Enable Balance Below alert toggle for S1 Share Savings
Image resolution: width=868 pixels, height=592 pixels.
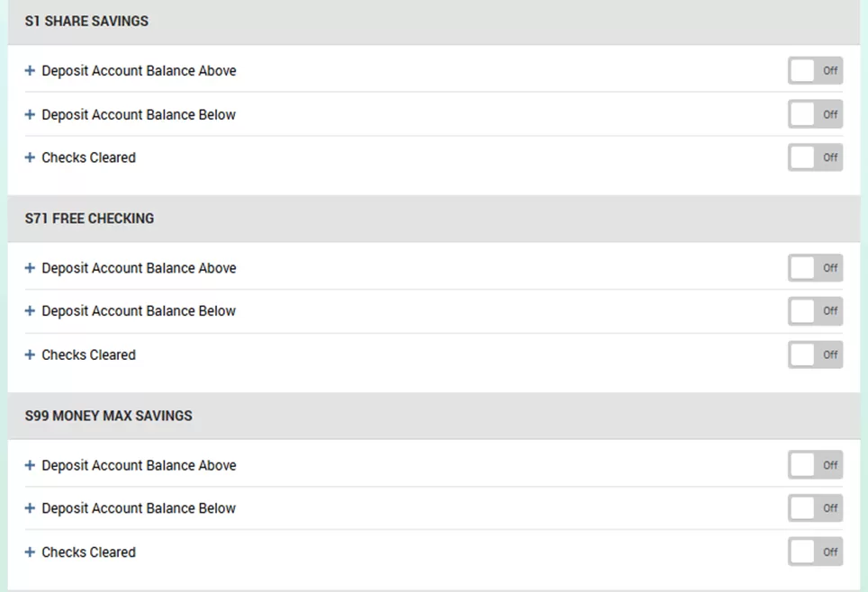(x=816, y=114)
